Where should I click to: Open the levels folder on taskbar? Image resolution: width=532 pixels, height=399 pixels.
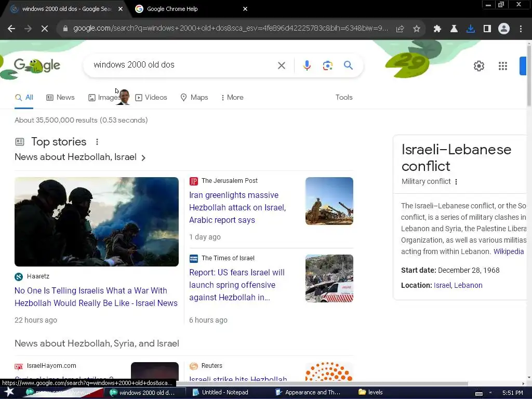tap(371, 393)
